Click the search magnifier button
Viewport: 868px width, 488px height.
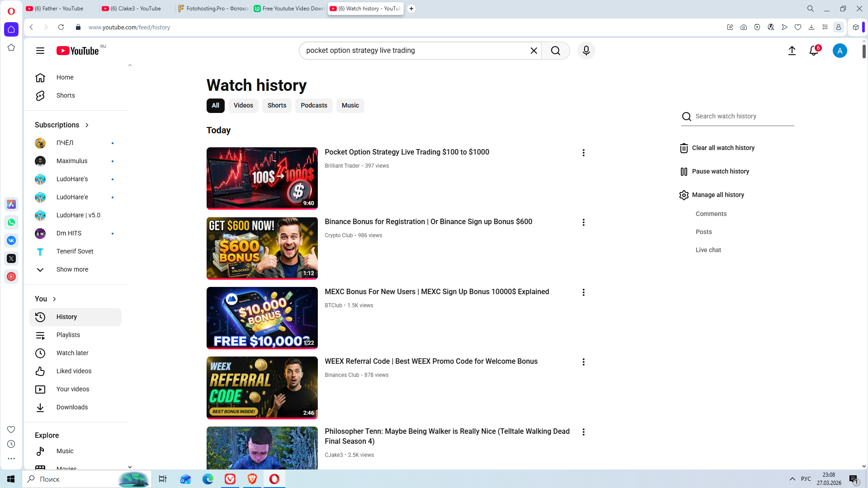point(555,51)
